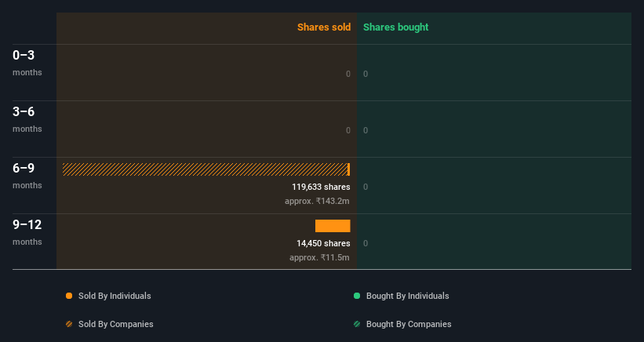This screenshot has width=644, height=342.
Task: Click the hatched Sold By Companies legend icon
Action: click(x=69, y=324)
